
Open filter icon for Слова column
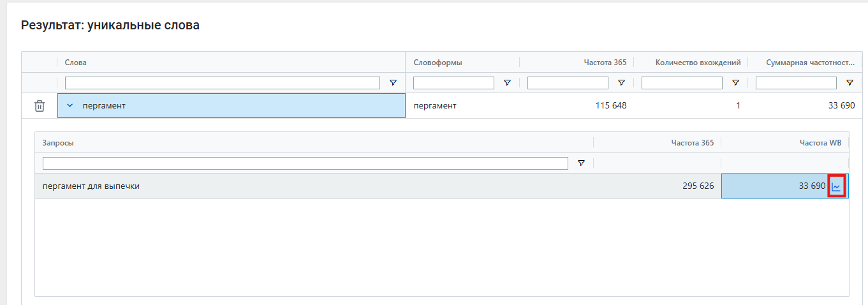[x=393, y=83]
